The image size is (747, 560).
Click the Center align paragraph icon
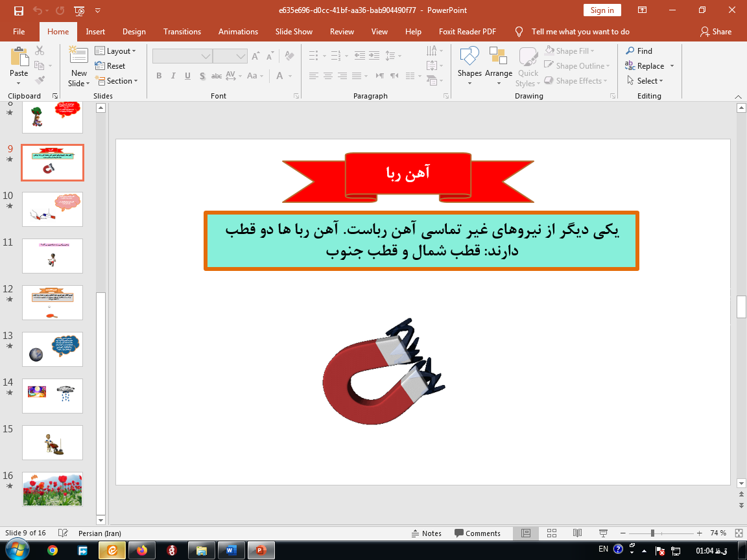pyautogui.click(x=328, y=76)
